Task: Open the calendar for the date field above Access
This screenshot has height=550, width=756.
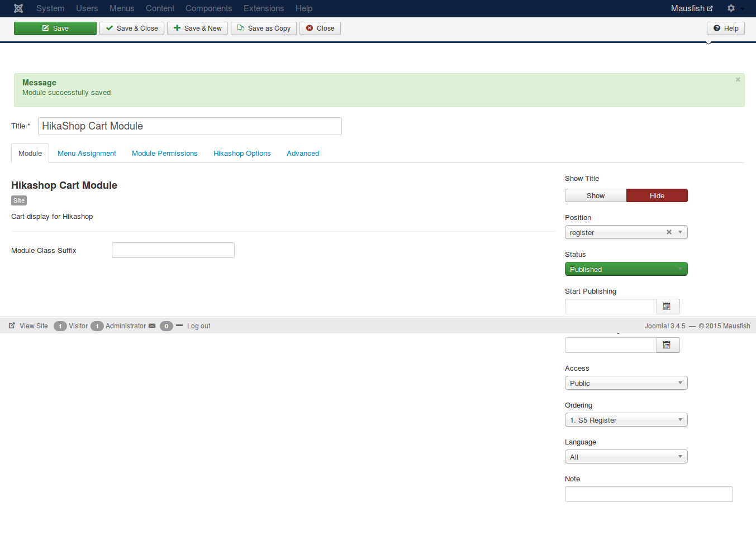Action: (667, 345)
